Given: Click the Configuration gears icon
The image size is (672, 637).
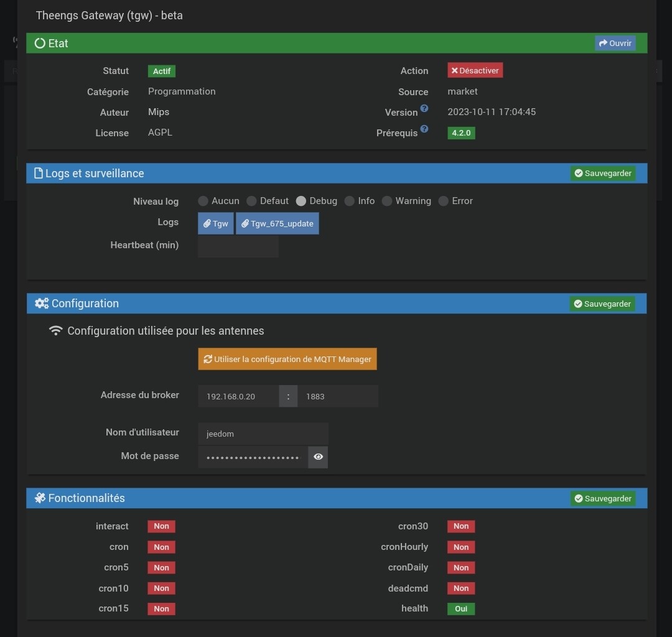Looking at the screenshot, I should click(x=42, y=304).
